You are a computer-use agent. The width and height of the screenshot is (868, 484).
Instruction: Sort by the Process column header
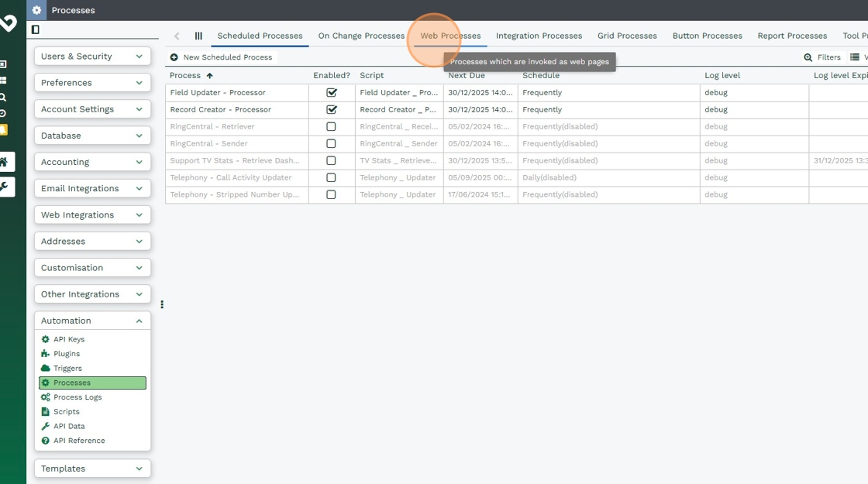[x=185, y=76]
